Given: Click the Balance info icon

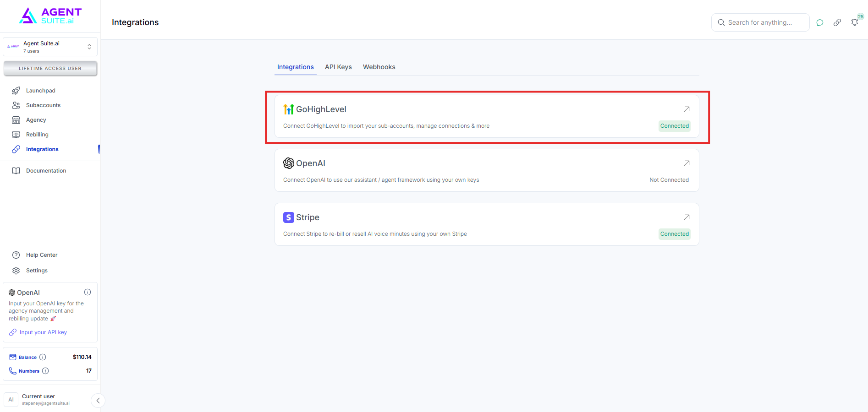Looking at the screenshot, I should (x=43, y=357).
